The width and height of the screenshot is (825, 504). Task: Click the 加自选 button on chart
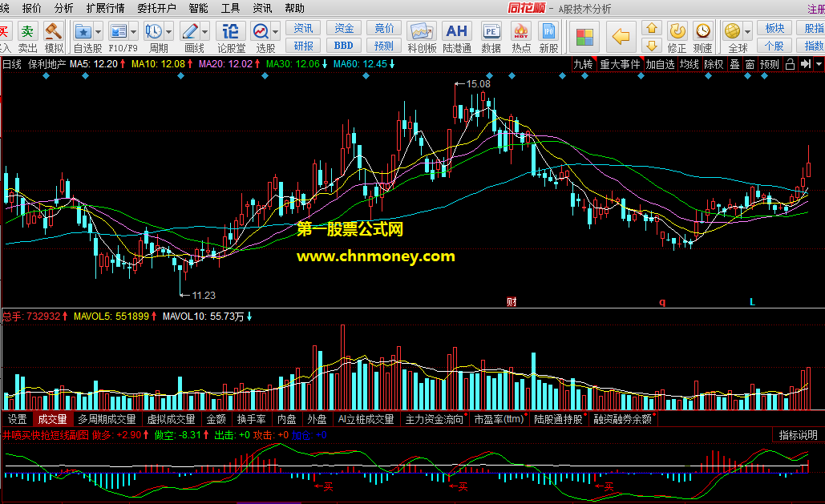pos(660,64)
